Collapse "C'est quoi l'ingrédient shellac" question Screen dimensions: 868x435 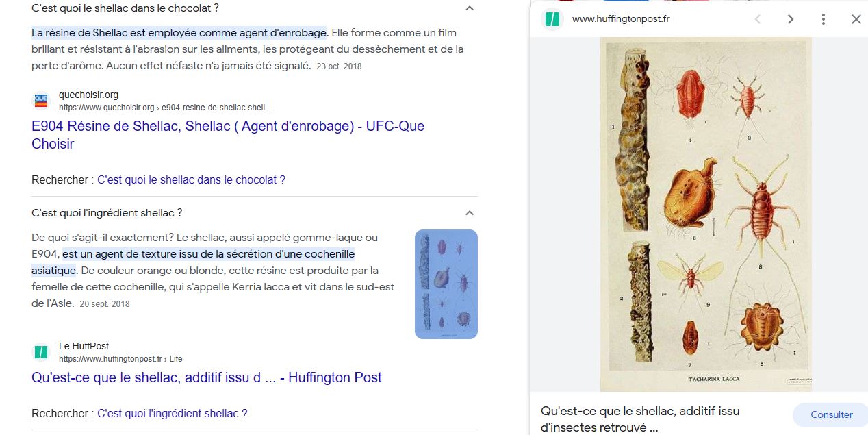pyautogui.click(x=470, y=213)
